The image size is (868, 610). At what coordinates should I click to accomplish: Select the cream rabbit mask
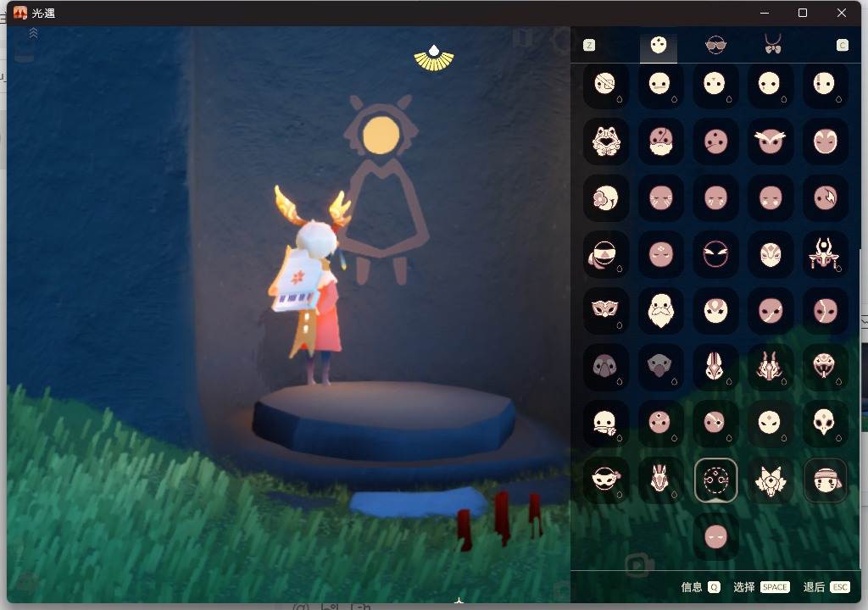[715, 367]
